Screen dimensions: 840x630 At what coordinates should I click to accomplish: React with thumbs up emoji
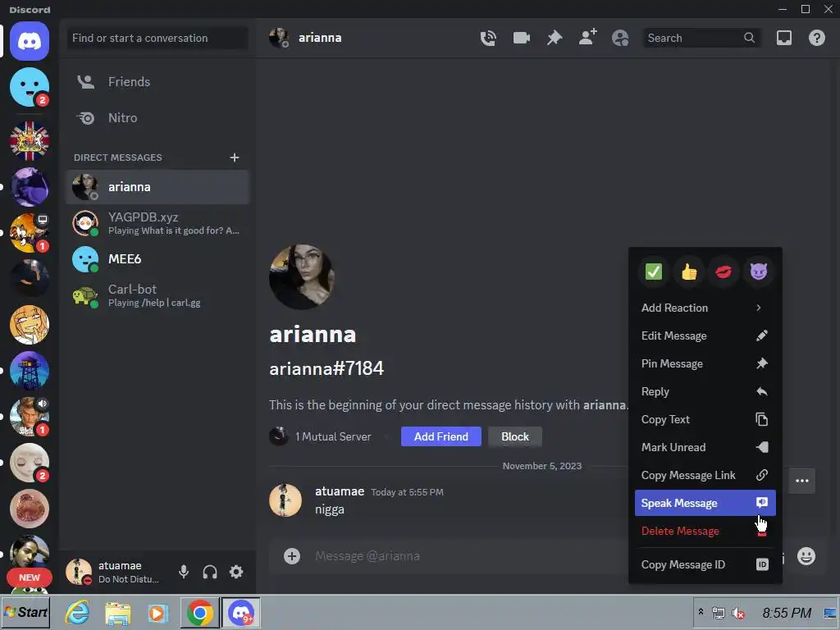pos(689,272)
